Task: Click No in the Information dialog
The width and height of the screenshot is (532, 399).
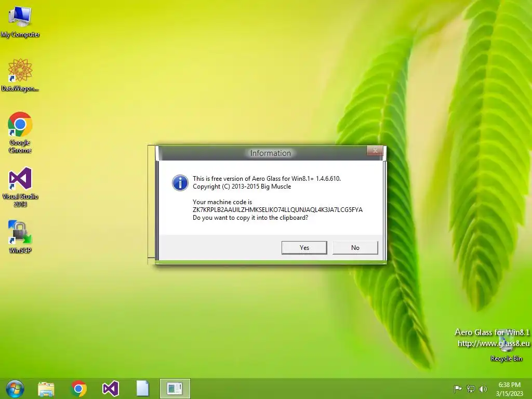Action: [355, 248]
